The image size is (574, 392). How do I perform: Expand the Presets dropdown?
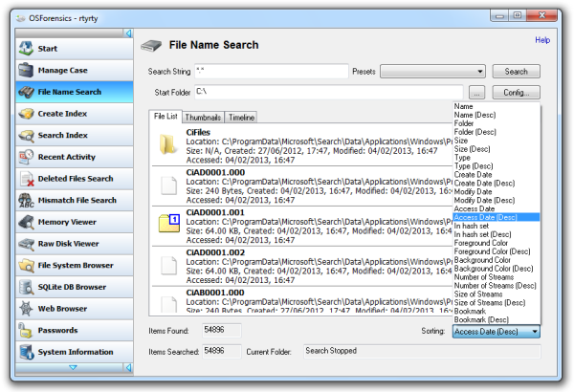[x=433, y=72]
